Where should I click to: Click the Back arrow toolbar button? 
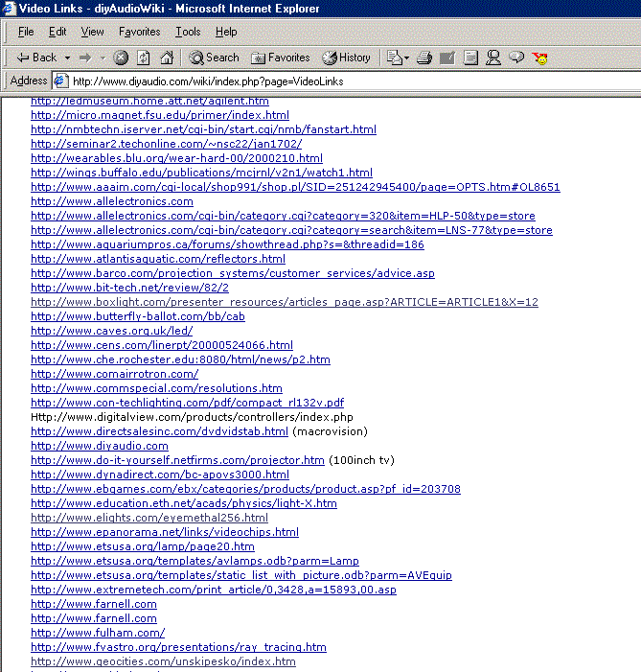point(36,58)
